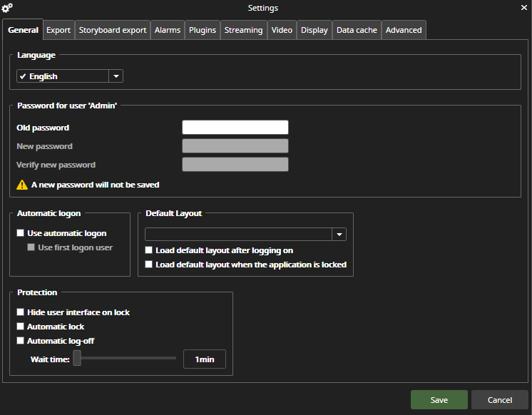Check the Automatic log-off option
Image resolution: width=532 pixels, height=415 pixels.
[21, 341]
